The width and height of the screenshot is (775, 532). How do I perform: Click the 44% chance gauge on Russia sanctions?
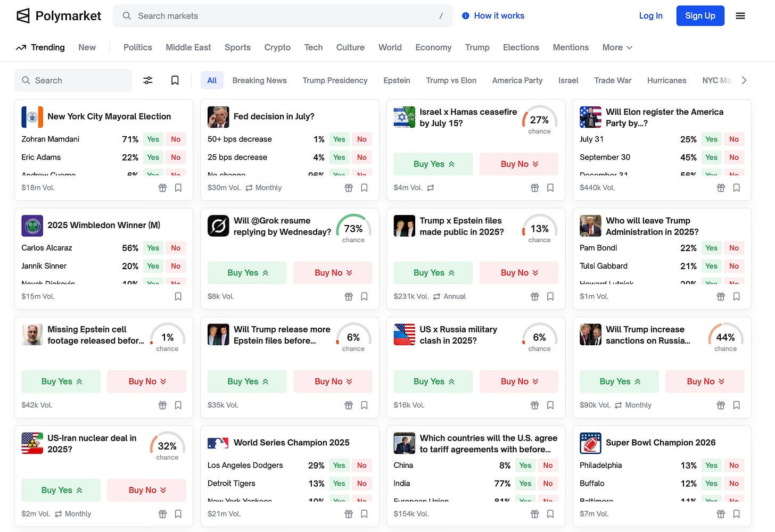tap(725, 338)
